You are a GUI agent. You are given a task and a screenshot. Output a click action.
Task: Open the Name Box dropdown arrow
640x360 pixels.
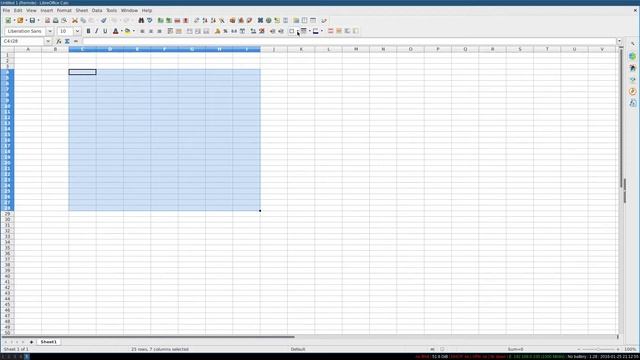click(48, 41)
